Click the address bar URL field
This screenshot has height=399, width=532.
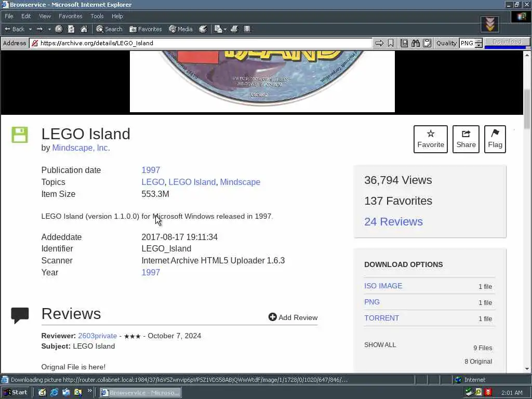(201, 43)
